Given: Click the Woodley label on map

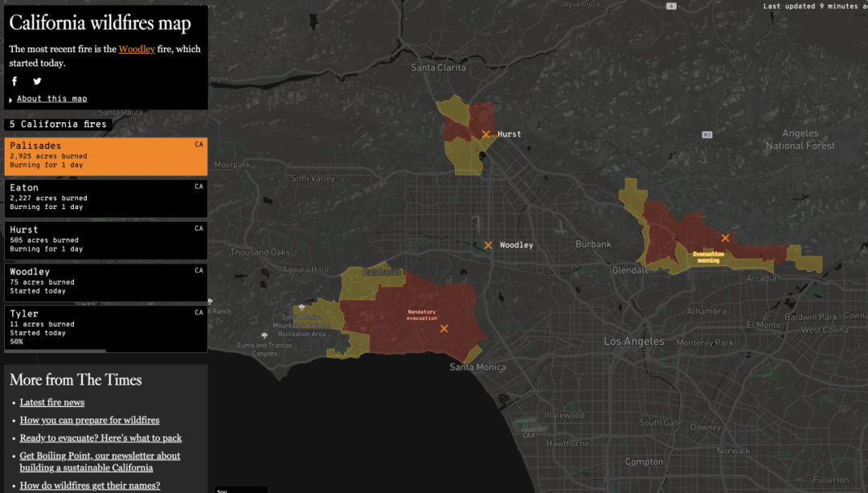Looking at the screenshot, I should click(517, 244).
